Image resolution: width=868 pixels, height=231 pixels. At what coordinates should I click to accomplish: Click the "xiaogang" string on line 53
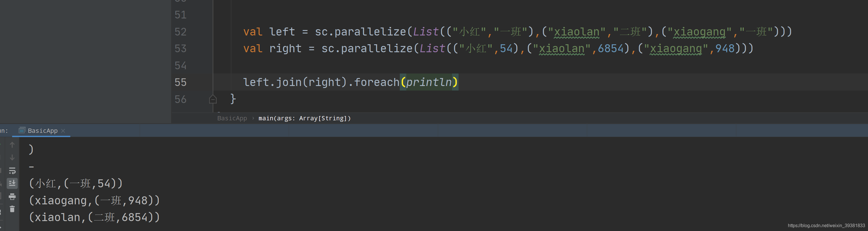click(x=675, y=49)
